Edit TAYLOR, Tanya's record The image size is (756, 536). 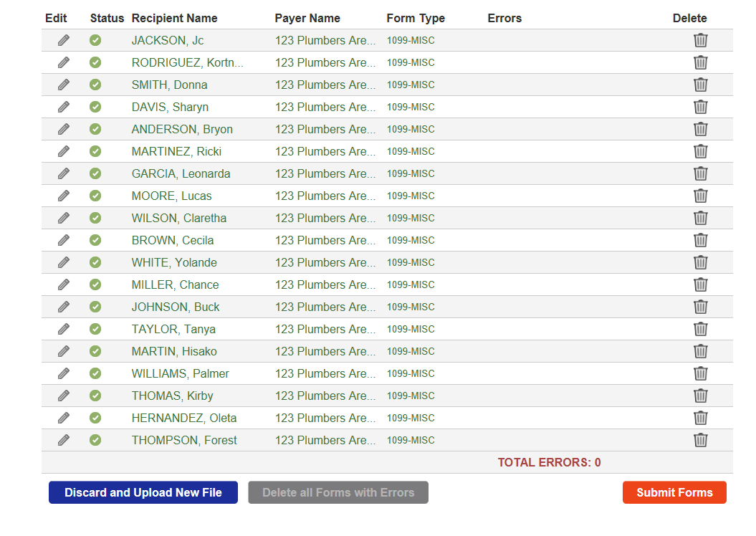click(64, 329)
